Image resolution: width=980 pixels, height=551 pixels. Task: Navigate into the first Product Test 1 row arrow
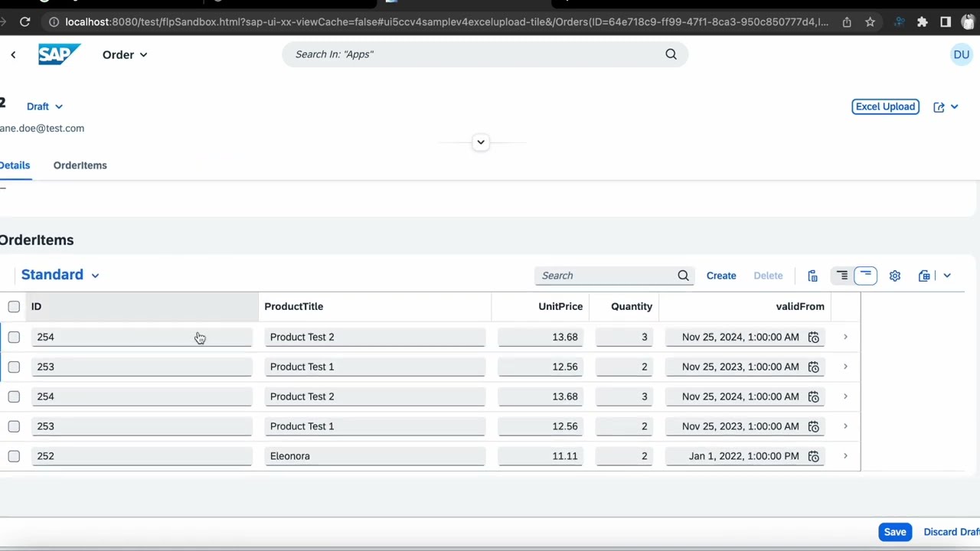click(x=845, y=367)
